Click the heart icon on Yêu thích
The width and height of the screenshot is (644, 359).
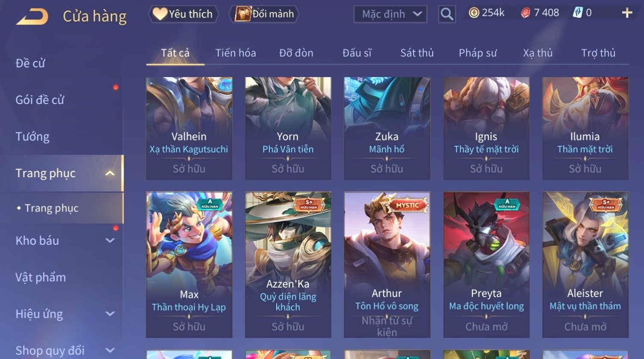click(160, 14)
